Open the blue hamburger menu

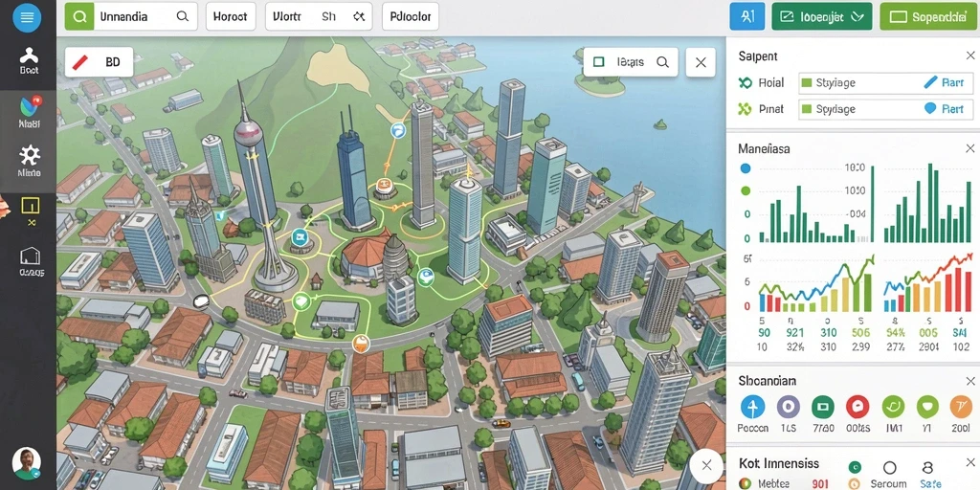27,17
